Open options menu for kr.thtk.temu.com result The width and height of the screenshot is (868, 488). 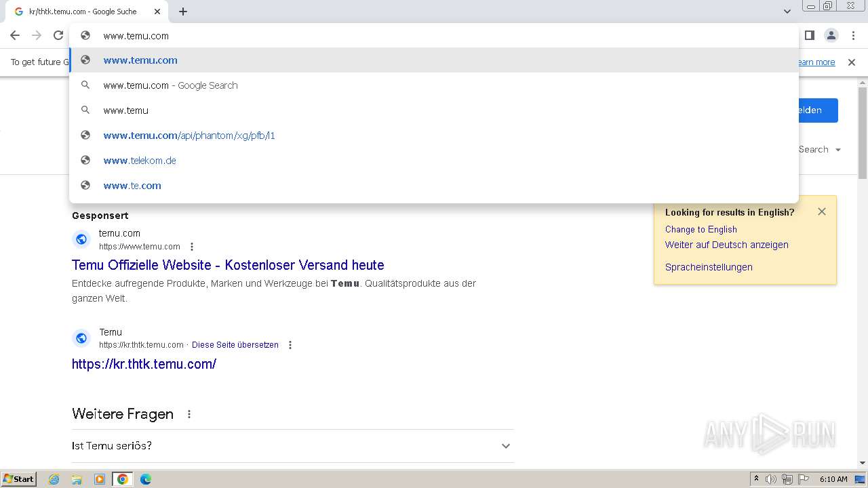[290, 345]
